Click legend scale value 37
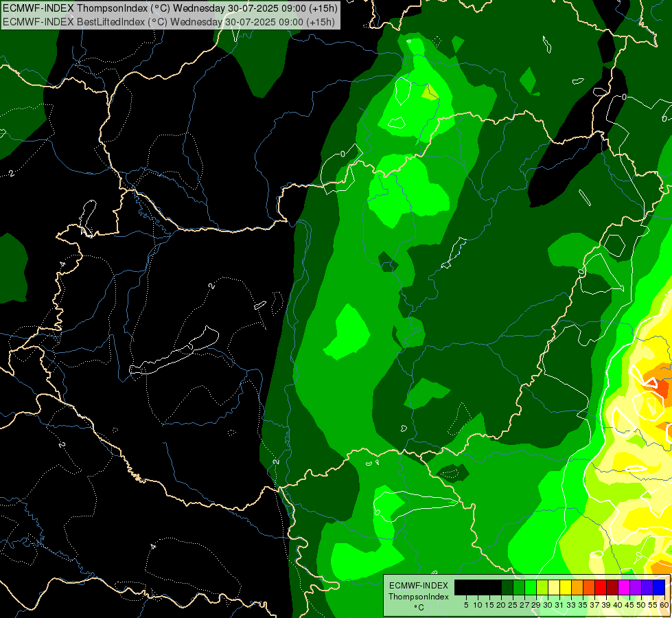The width and height of the screenshot is (672, 618). tap(594, 605)
